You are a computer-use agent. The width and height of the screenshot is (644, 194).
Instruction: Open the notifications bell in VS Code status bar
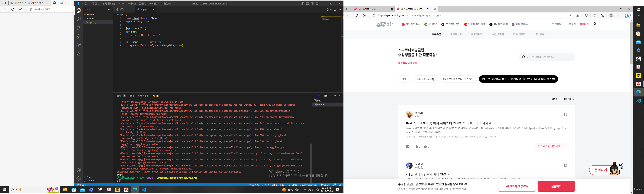(340, 185)
